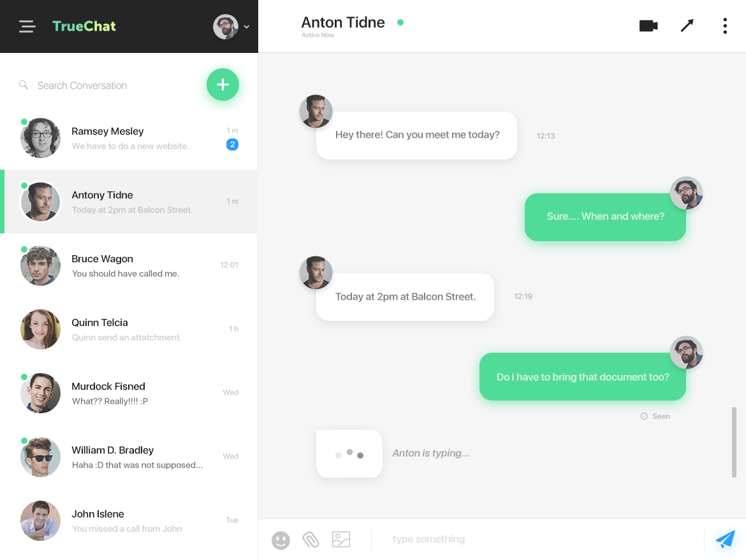The width and height of the screenshot is (746, 560).
Task: Insert an image using picture icon
Action: [341, 539]
